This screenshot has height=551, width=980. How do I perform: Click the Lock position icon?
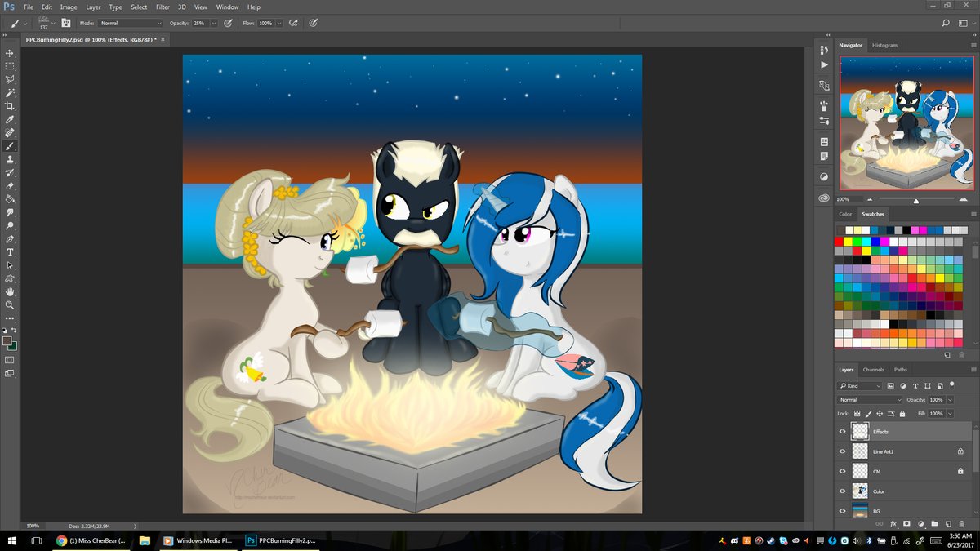pyautogui.click(x=880, y=414)
